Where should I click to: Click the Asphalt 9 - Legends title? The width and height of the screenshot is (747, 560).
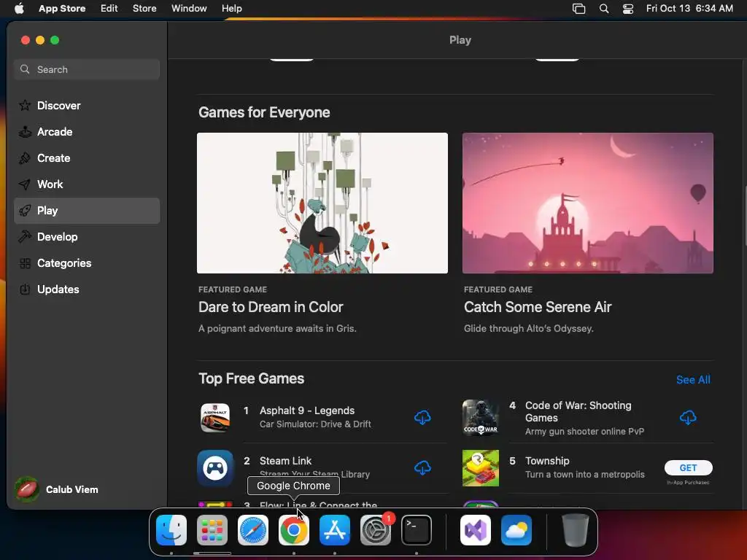point(307,411)
